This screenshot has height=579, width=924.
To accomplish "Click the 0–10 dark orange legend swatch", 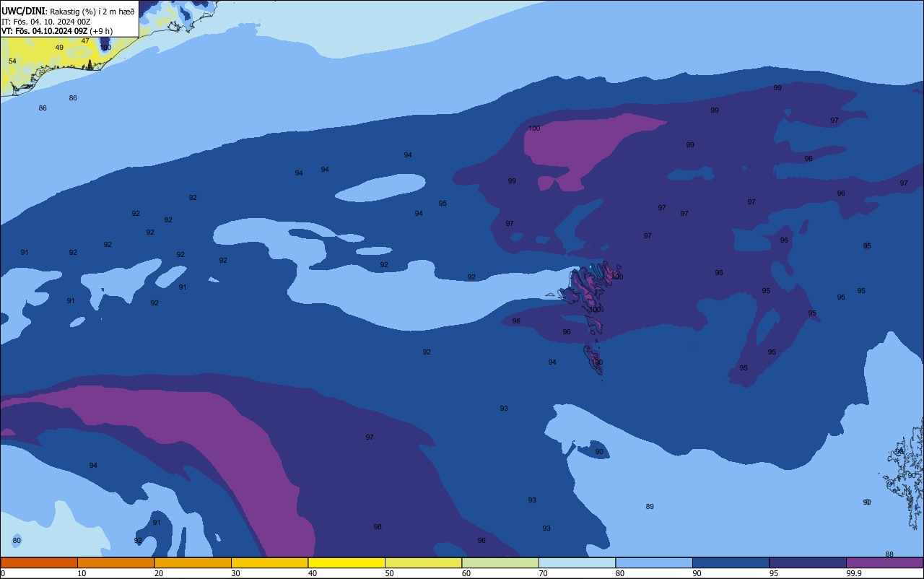I will tap(39, 562).
